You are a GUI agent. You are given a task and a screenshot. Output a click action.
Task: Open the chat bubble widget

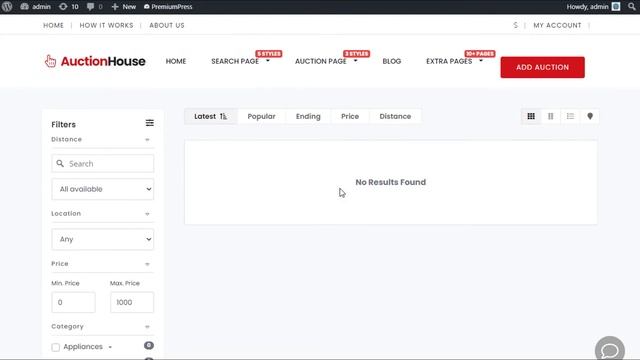click(610, 349)
